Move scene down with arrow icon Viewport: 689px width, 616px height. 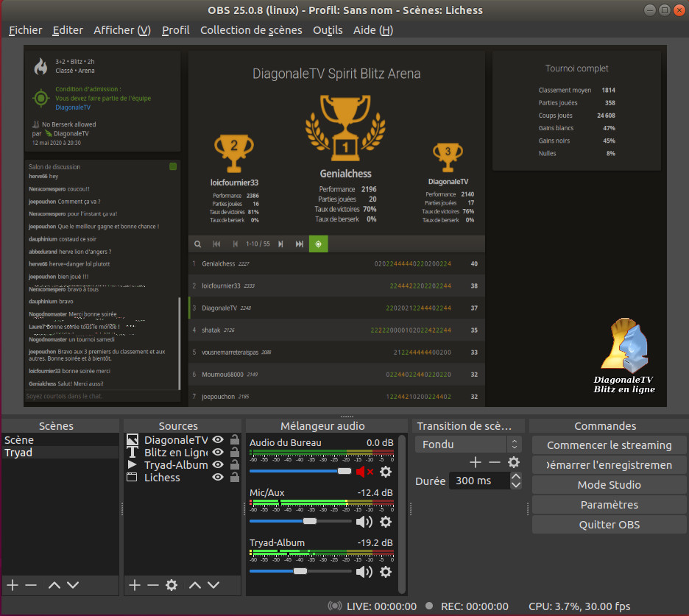click(73, 585)
